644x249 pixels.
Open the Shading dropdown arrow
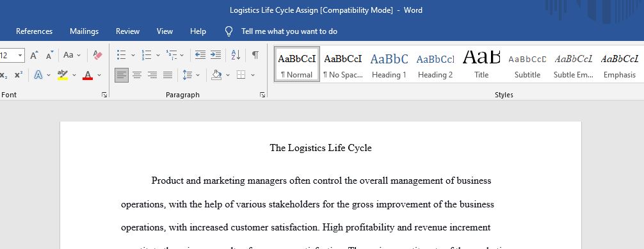[228, 75]
